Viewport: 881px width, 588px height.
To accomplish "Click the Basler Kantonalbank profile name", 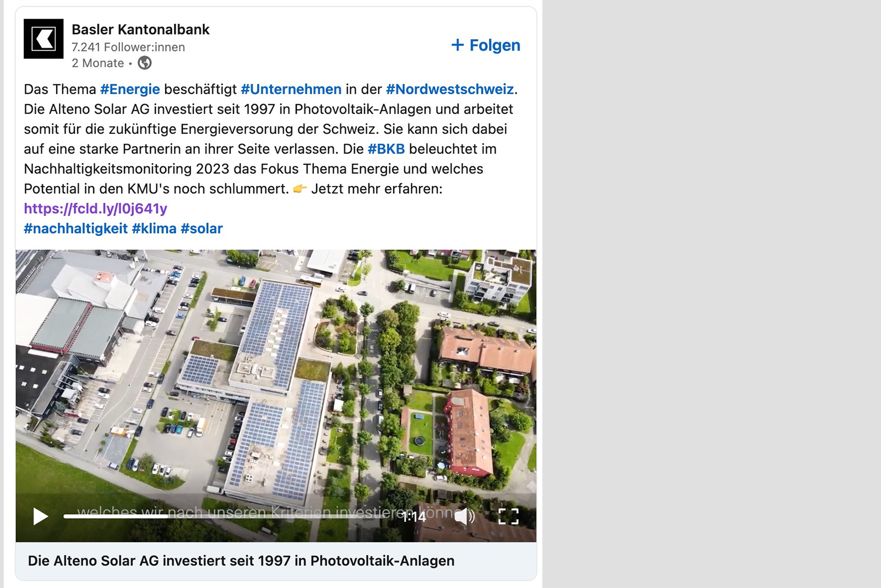I will pyautogui.click(x=140, y=29).
